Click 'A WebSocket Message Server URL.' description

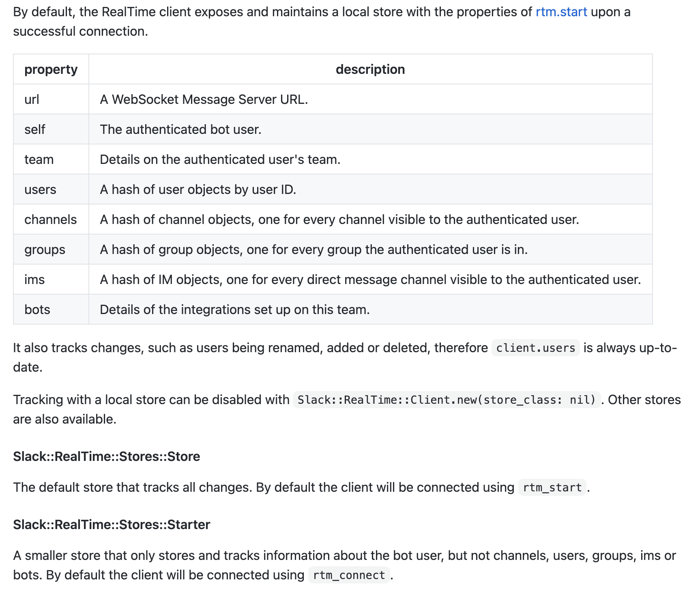[x=370, y=99]
